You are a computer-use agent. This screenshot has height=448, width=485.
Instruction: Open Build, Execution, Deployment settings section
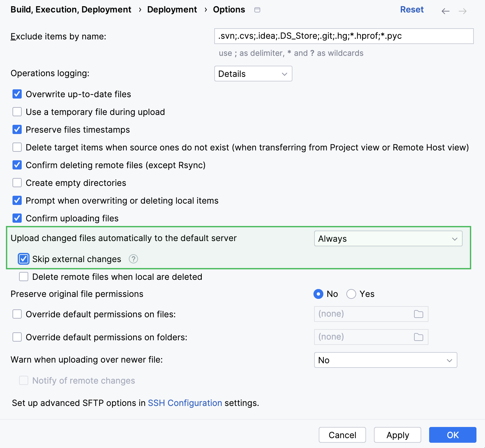coord(71,10)
